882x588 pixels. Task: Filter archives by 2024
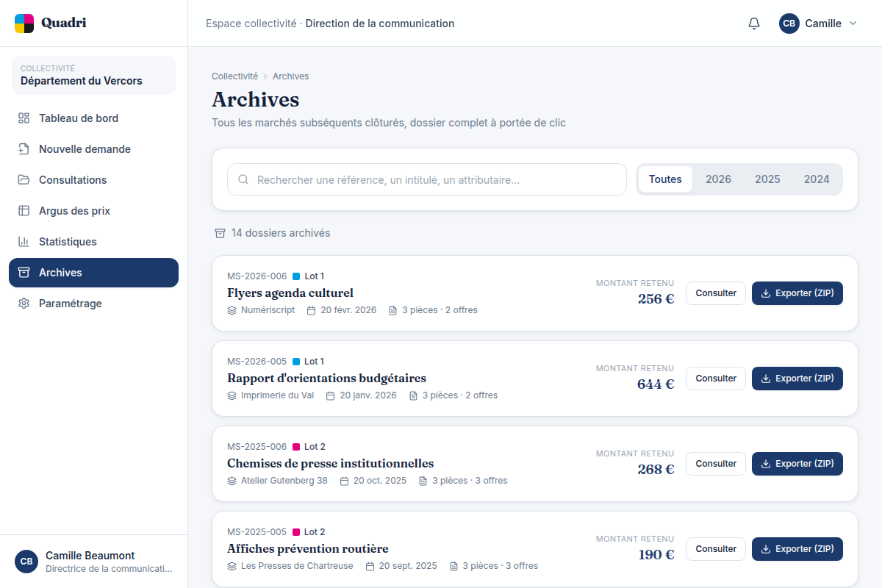tap(817, 179)
